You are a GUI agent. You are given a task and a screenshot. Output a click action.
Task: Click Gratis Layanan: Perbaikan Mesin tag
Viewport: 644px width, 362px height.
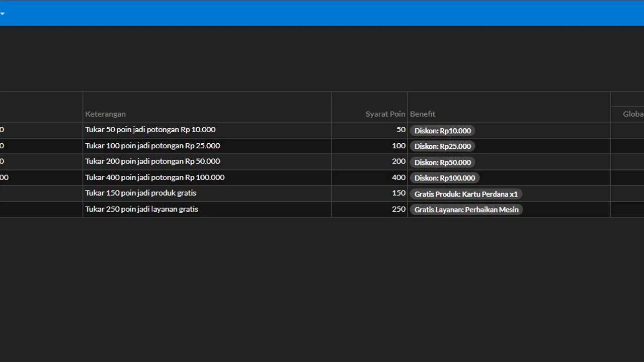pos(466,210)
